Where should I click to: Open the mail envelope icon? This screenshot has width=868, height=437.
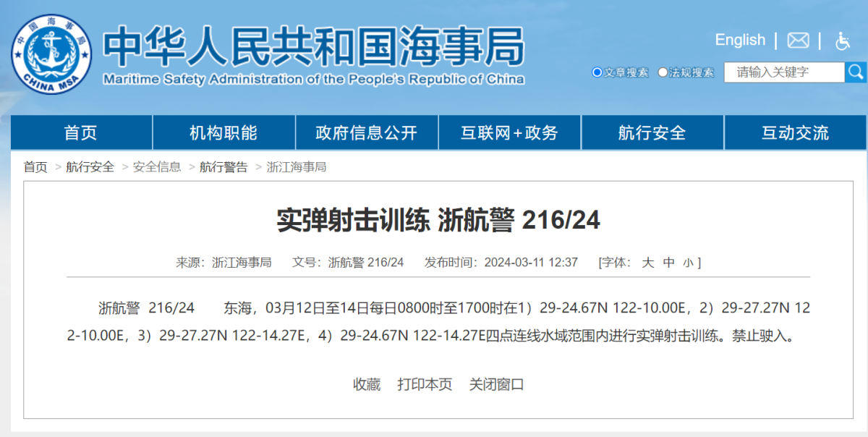click(x=798, y=41)
